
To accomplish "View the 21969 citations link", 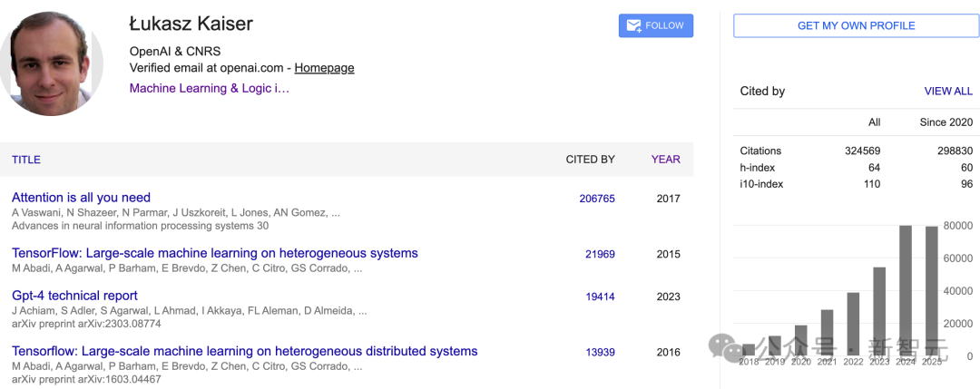I will click(600, 254).
